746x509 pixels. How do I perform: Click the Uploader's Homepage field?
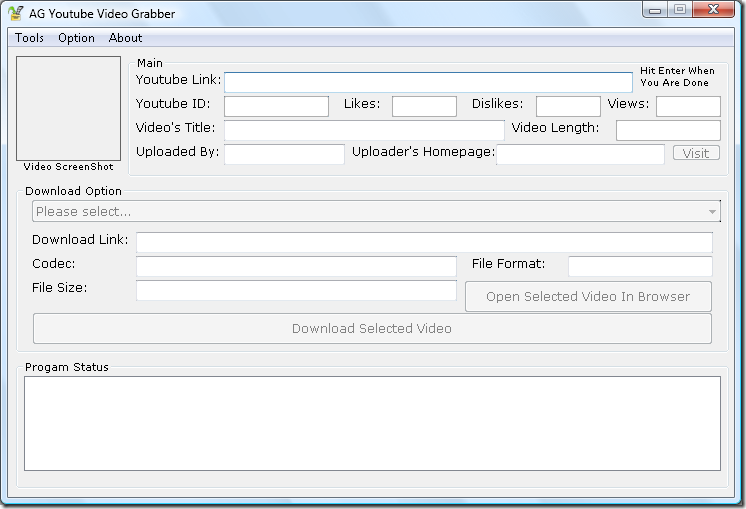(580, 154)
